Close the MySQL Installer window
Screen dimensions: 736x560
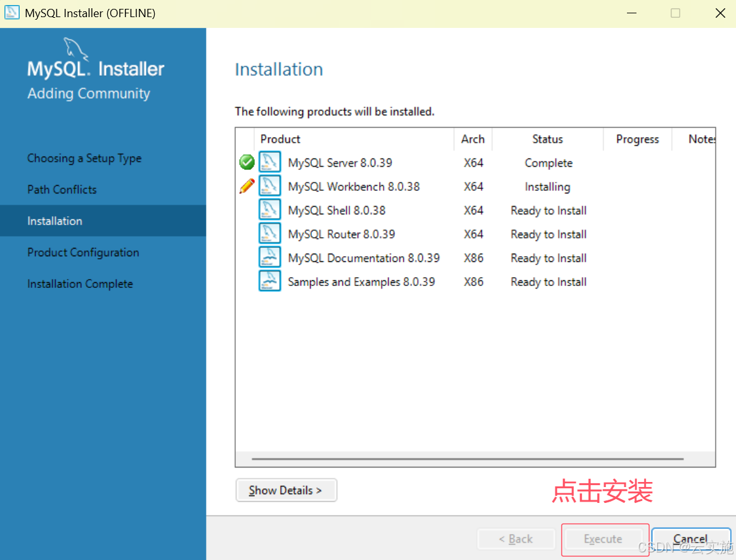[720, 13]
